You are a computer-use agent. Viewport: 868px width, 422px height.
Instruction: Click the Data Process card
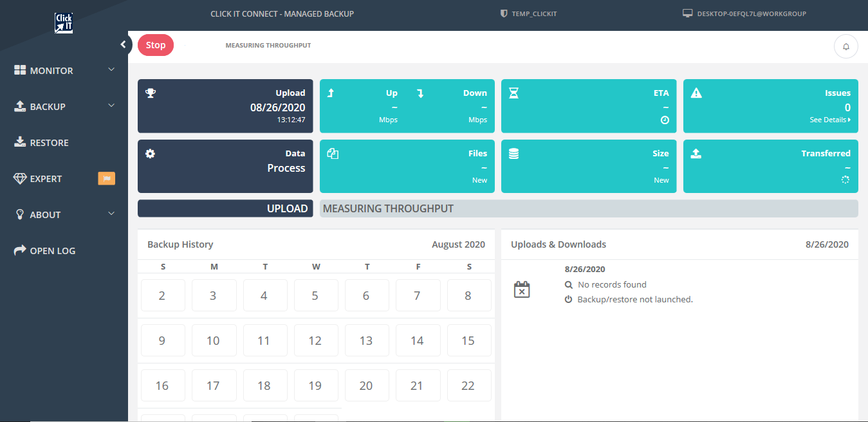pos(225,167)
